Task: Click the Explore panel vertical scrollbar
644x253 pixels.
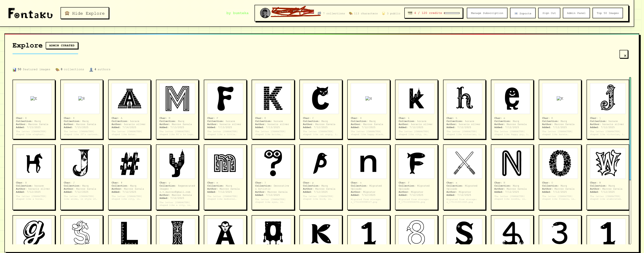Action: point(630,129)
